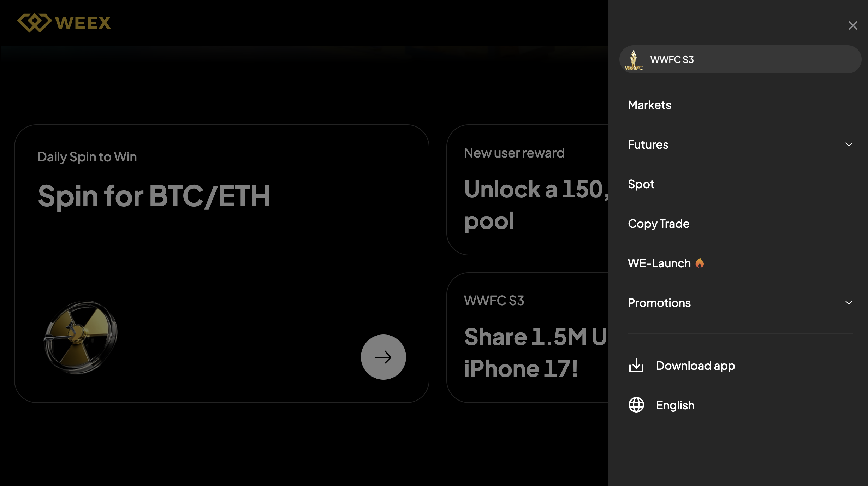The height and width of the screenshot is (486, 868).
Task: Open Copy Trade page
Action: pos(659,224)
